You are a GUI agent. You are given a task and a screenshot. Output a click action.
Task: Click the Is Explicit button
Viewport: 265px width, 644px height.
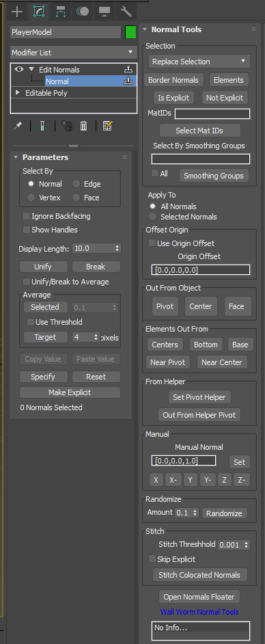(x=173, y=98)
